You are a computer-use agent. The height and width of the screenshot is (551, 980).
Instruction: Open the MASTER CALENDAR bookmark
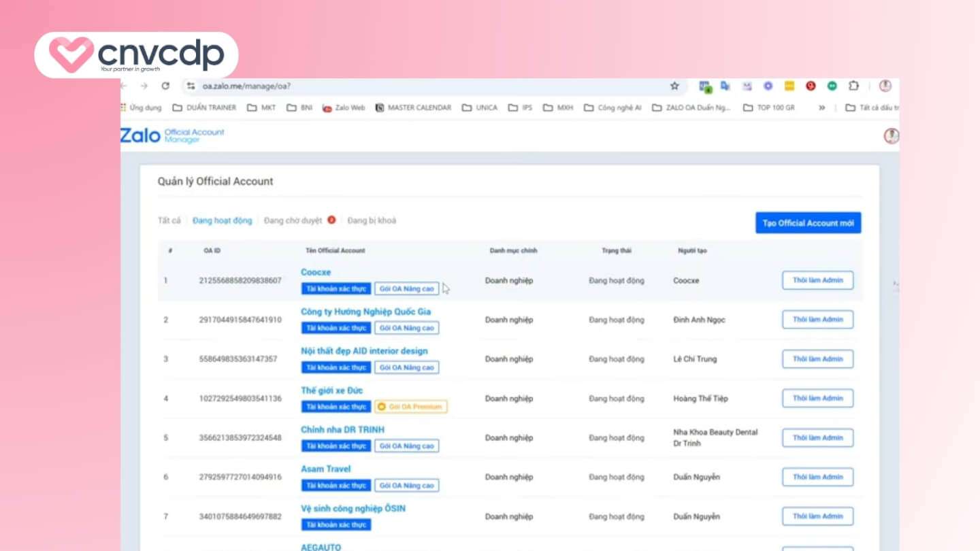pyautogui.click(x=413, y=107)
